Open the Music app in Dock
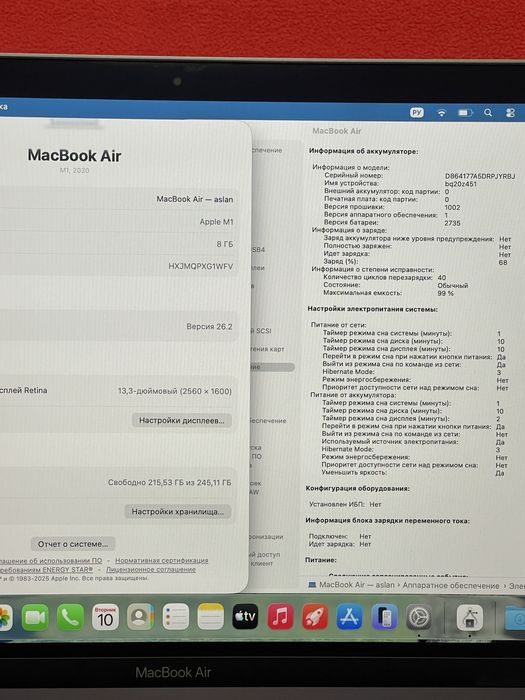Screen dimensions: 525x700 (280, 617)
